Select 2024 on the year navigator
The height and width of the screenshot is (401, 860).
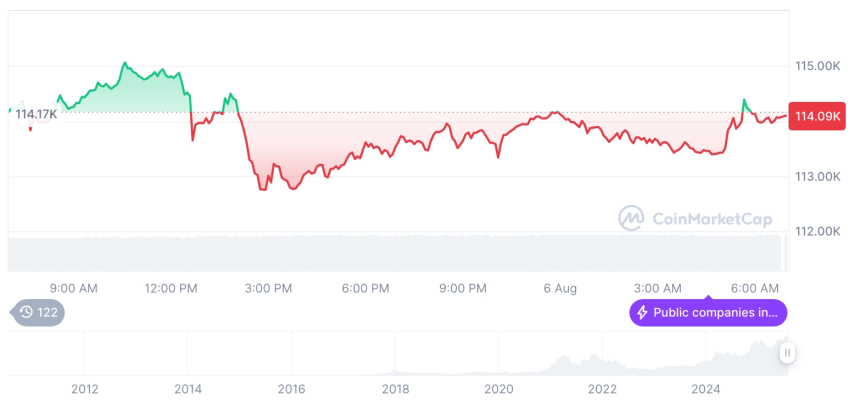pos(705,388)
